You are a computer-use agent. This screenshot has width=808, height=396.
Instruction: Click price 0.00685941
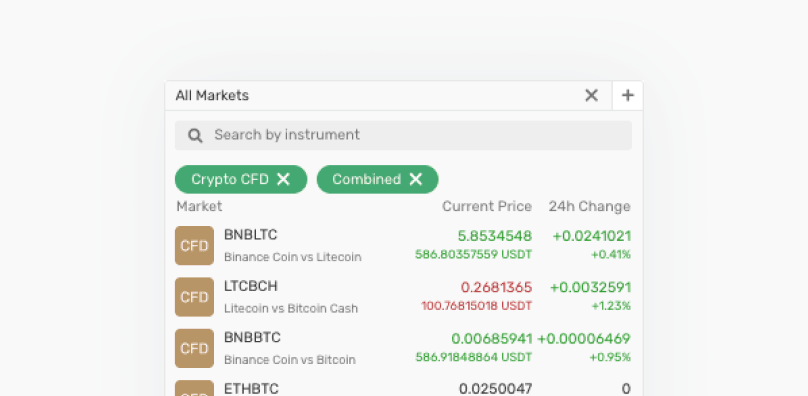coord(492,339)
